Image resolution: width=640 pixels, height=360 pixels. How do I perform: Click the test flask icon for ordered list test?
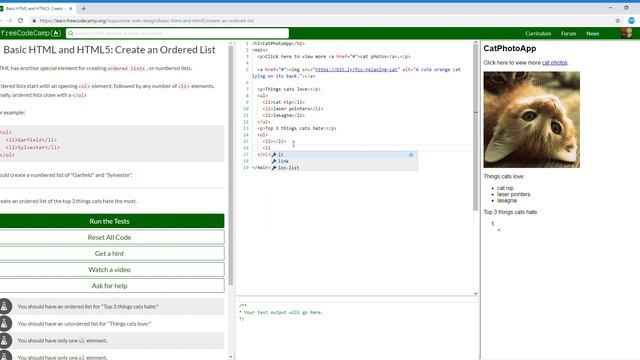tap(4, 307)
